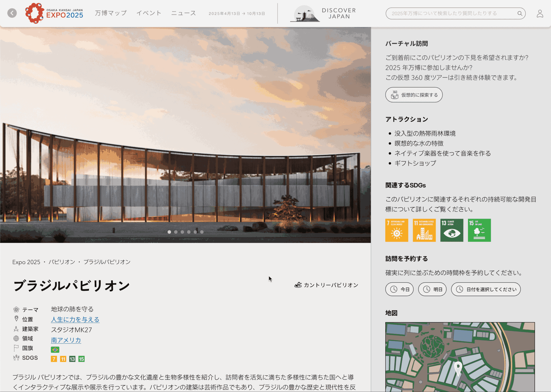The image size is (551, 392).
Task: Select the first carousel dot
Action: 169,232
